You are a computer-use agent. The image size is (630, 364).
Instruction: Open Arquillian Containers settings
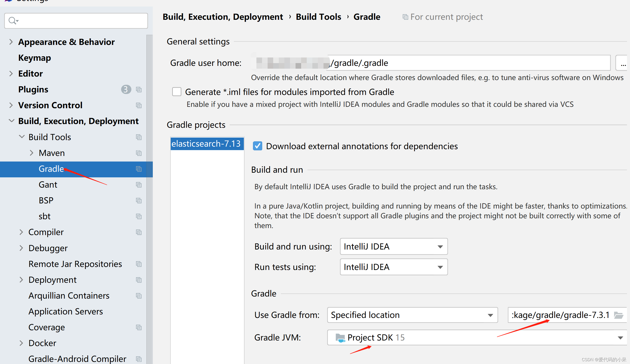click(69, 296)
